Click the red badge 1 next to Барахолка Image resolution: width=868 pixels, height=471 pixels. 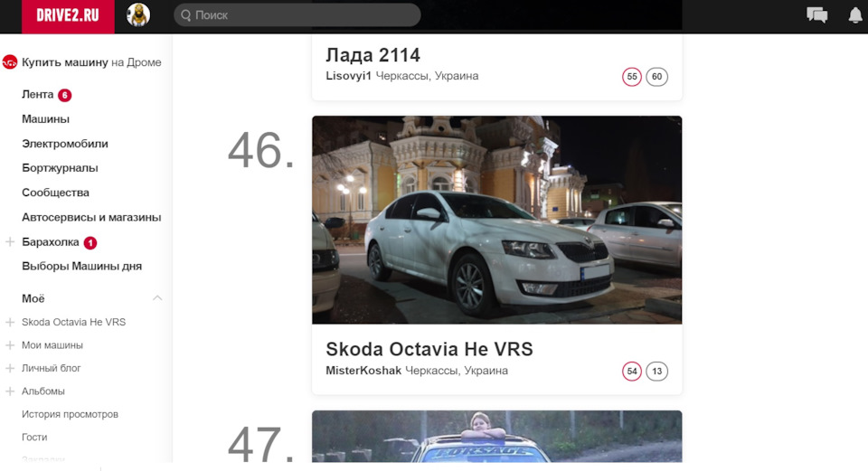click(x=90, y=242)
